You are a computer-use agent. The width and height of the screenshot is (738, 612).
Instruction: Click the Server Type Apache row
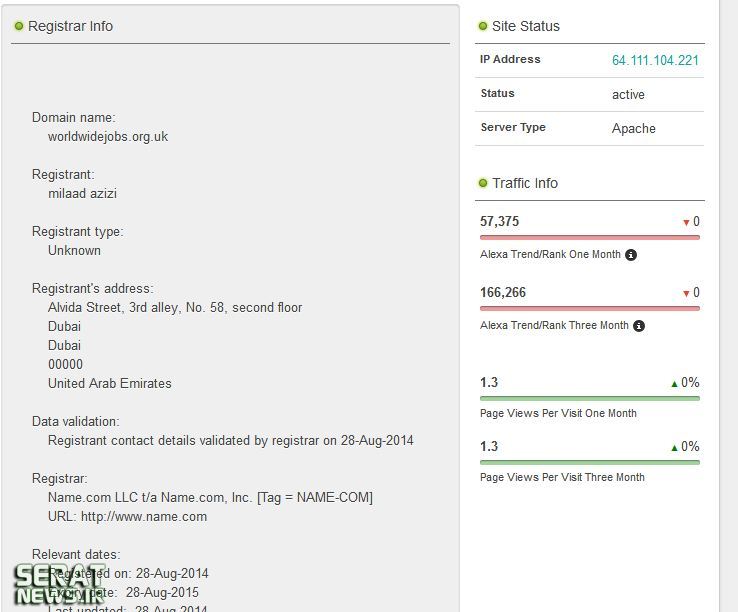[x=590, y=128]
